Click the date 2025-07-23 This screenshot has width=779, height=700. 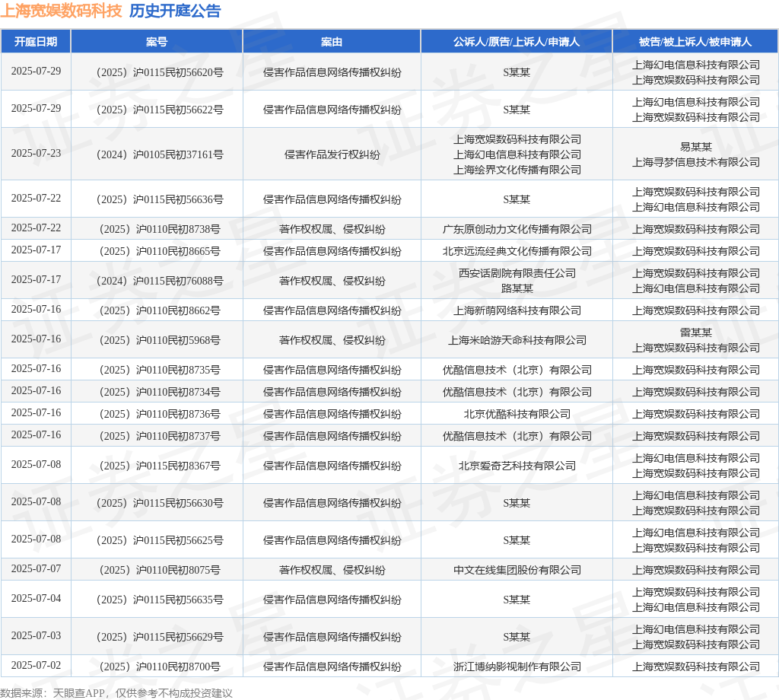[x=36, y=153]
